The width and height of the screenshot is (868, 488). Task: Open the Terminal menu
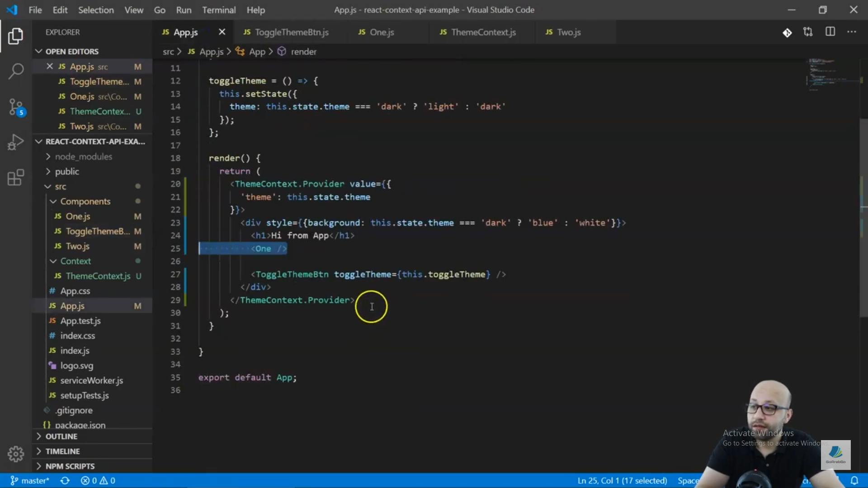pos(219,10)
